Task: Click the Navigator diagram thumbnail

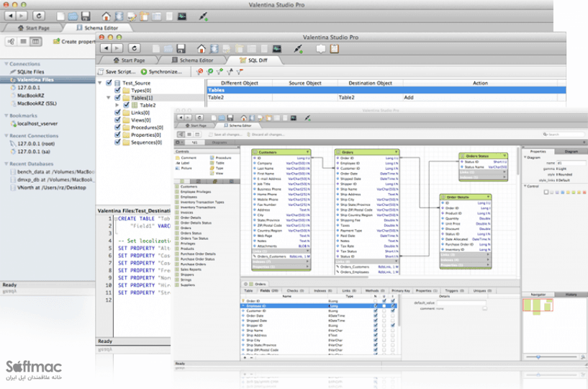Action: (538, 307)
